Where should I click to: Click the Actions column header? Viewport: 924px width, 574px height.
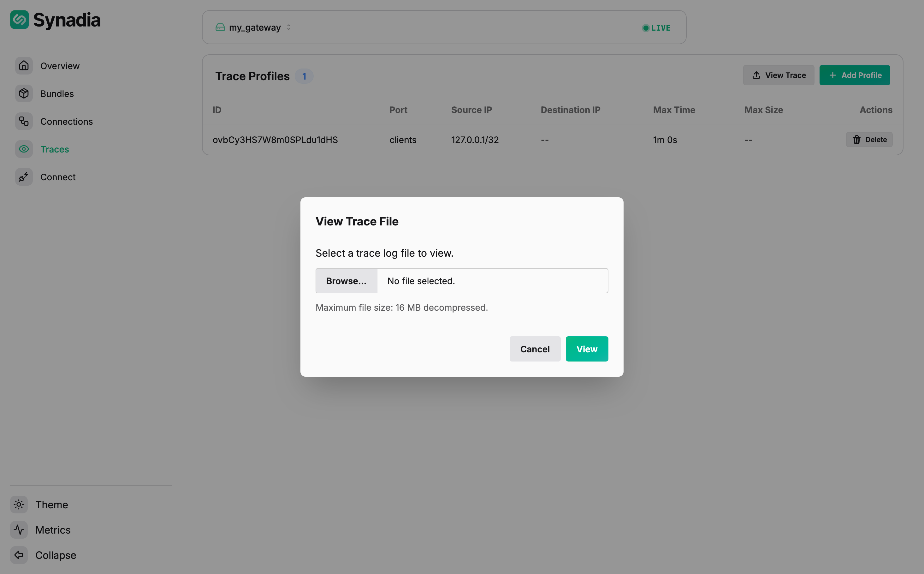point(876,110)
